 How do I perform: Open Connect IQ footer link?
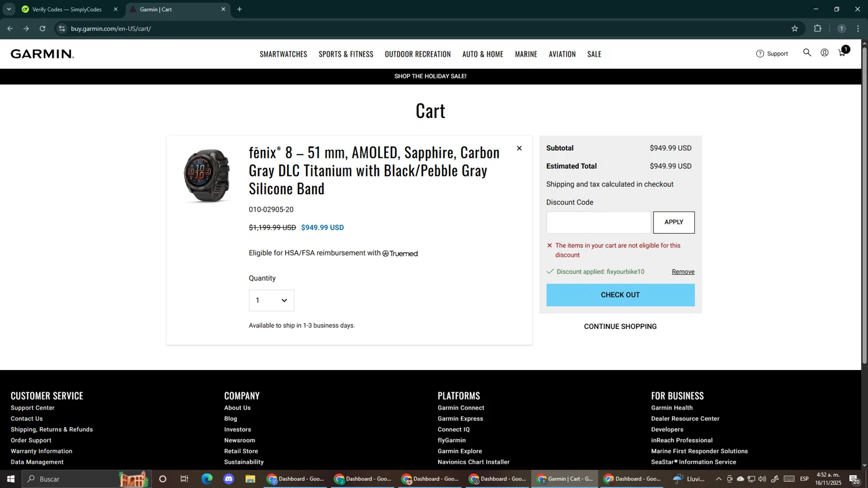pos(454,430)
